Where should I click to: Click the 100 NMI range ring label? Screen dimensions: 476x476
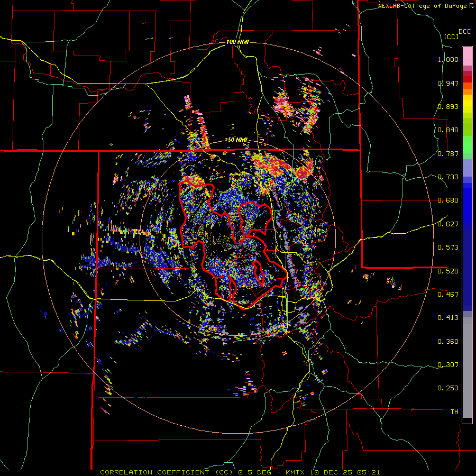(x=237, y=42)
